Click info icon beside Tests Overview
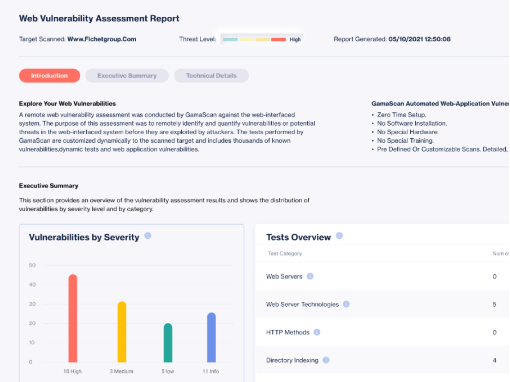The image size is (510, 382). tap(339, 236)
